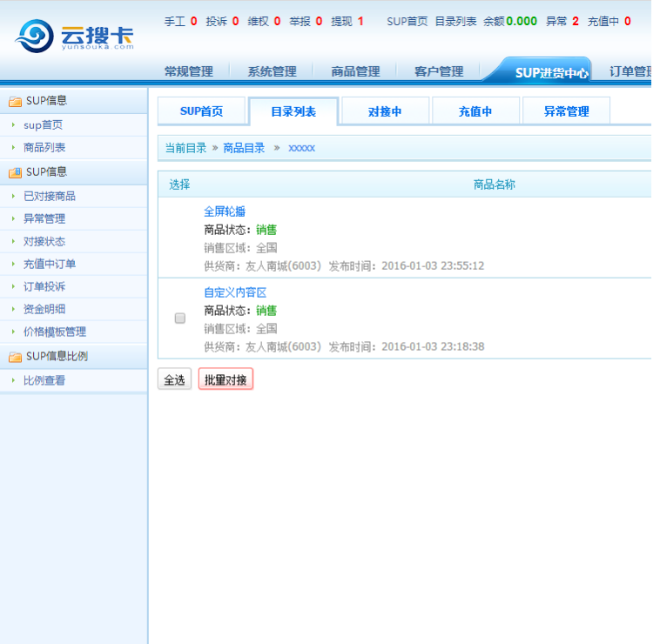
Task: Tick the 自定义内容区 checkbox
Action: pos(180,319)
